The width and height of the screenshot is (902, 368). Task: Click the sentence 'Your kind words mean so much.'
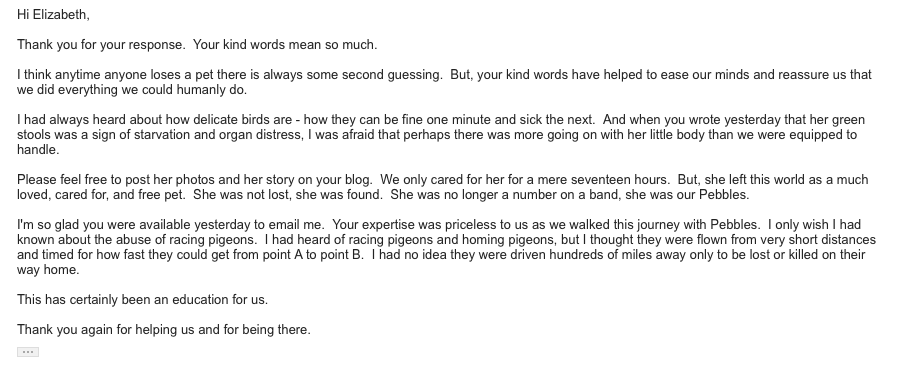pyautogui.click(x=285, y=45)
